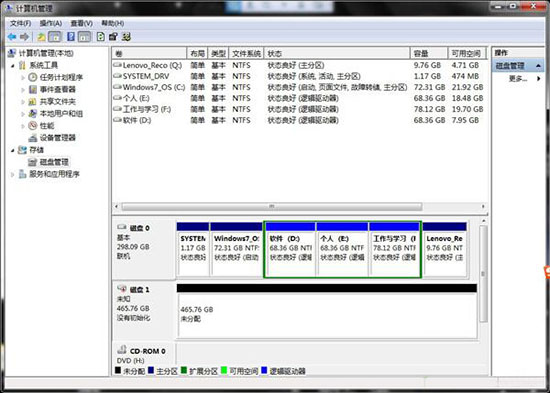Select SYSTEM_DRV partition block on 磁盘 0

pos(193,249)
